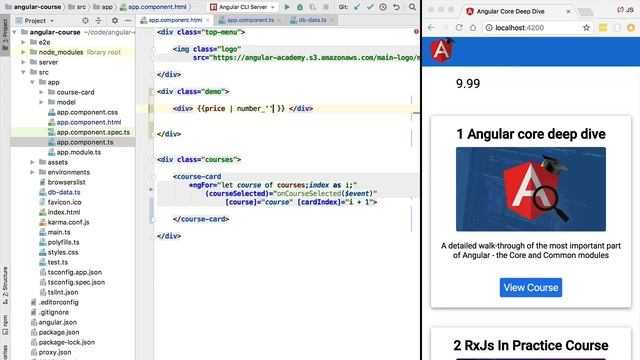Hide the Project panel with minus icon

[128, 20]
